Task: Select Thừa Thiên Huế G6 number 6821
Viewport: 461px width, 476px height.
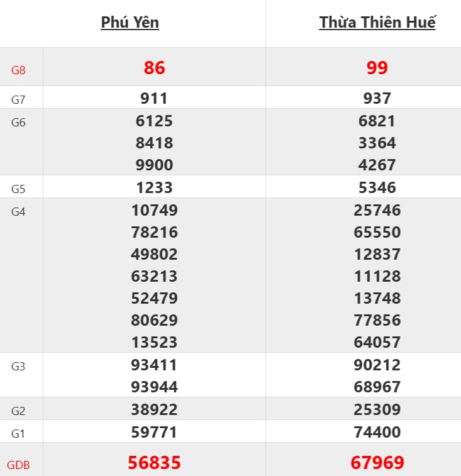Action: [x=377, y=121]
